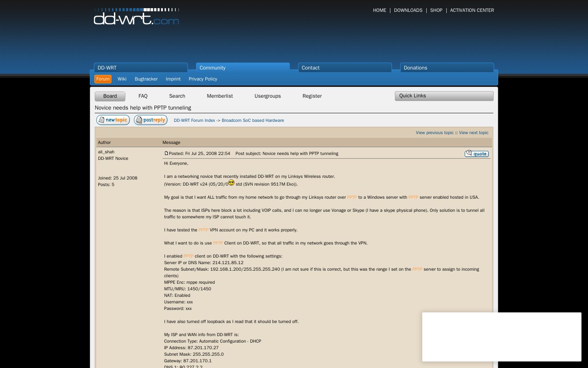The width and height of the screenshot is (588, 368).
Task: Click the sunglasses smiley emoticon in the post
Action: tap(232, 183)
